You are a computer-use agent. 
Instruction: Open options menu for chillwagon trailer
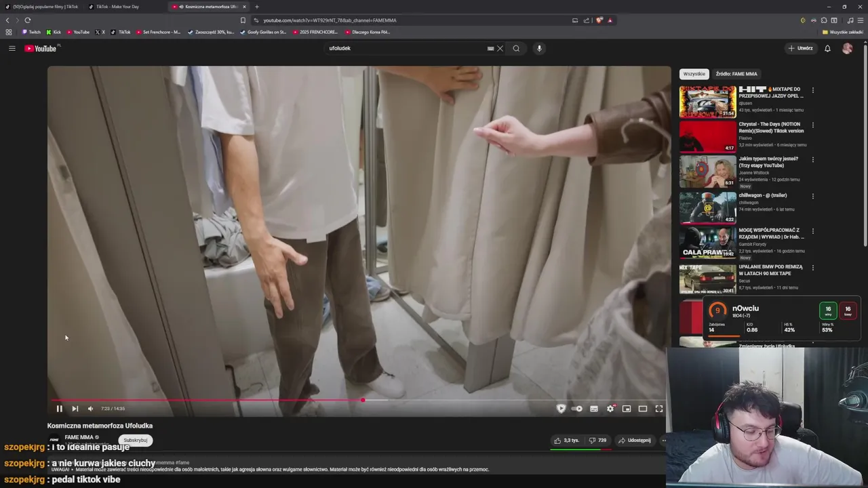point(813,196)
